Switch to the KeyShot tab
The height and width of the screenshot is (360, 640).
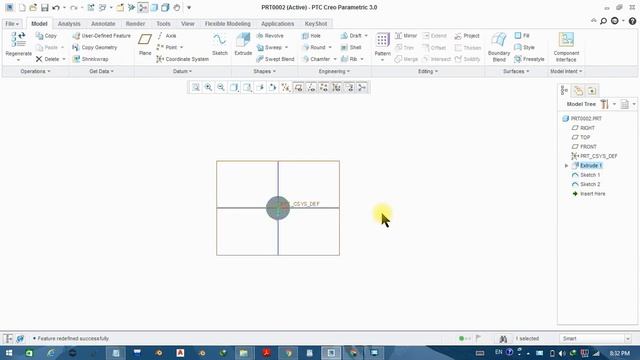[316, 24]
